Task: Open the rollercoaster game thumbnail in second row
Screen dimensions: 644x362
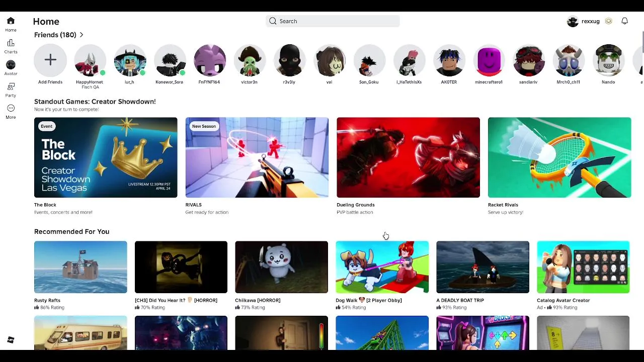Action: pyautogui.click(x=382, y=333)
